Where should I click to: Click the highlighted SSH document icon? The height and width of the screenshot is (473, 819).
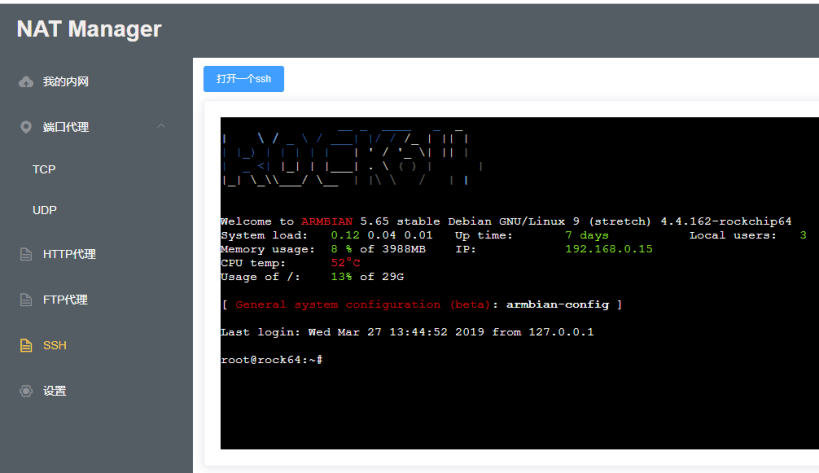[26, 345]
